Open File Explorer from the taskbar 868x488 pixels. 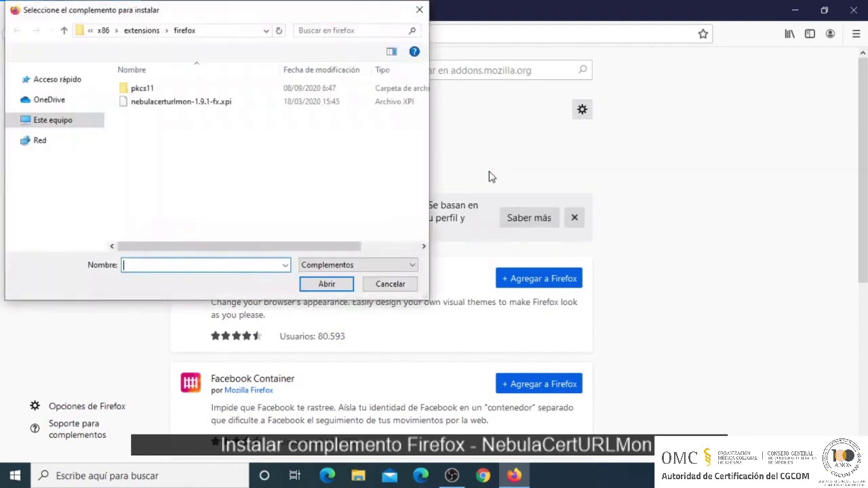coord(358,475)
